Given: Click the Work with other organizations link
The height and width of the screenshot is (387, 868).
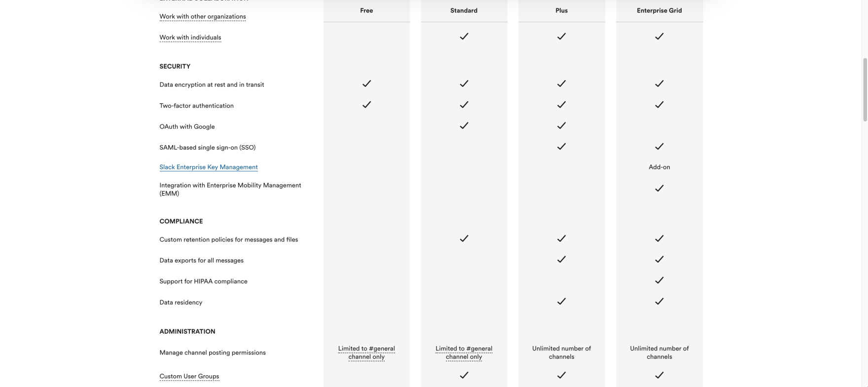Looking at the screenshot, I should pos(202,17).
